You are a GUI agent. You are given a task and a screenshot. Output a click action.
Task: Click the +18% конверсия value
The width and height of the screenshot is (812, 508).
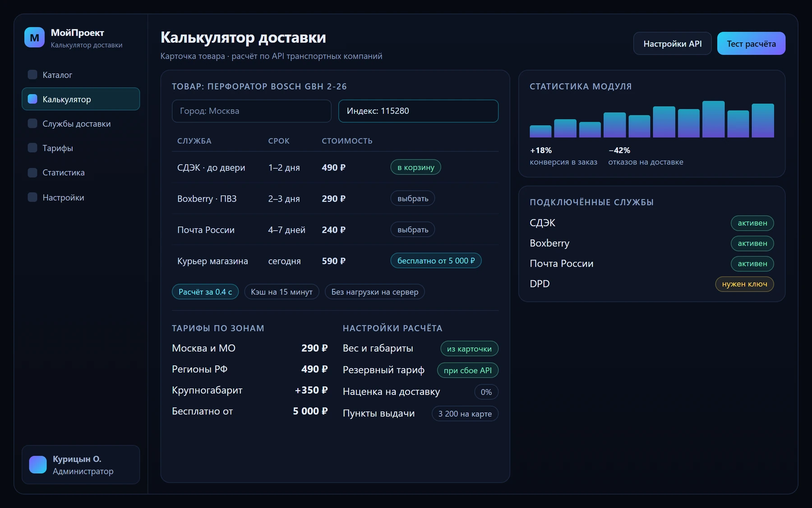click(x=541, y=150)
